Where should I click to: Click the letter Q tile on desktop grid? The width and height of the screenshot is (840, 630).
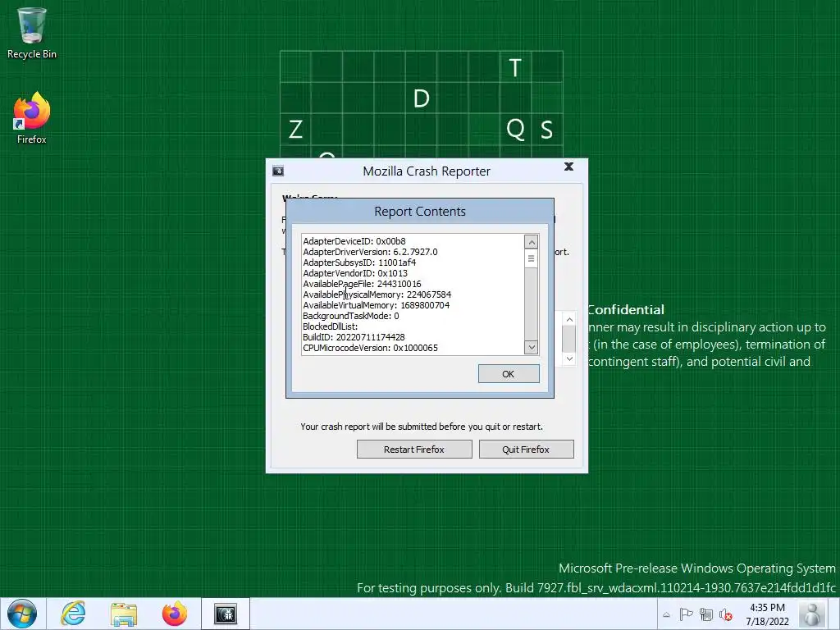tap(515, 129)
